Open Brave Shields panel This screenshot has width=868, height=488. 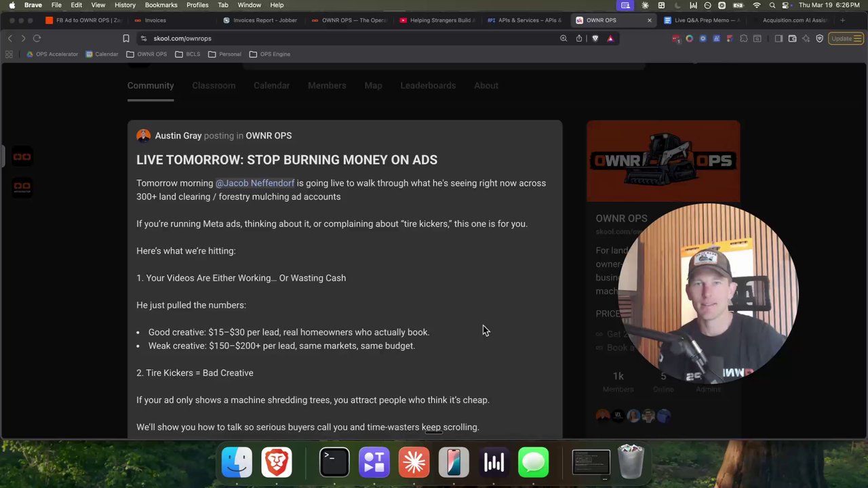point(595,39)
